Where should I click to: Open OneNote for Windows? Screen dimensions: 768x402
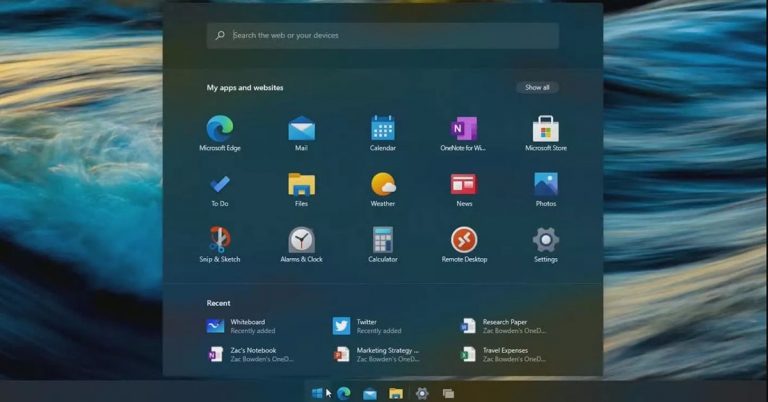click(463, 133)
